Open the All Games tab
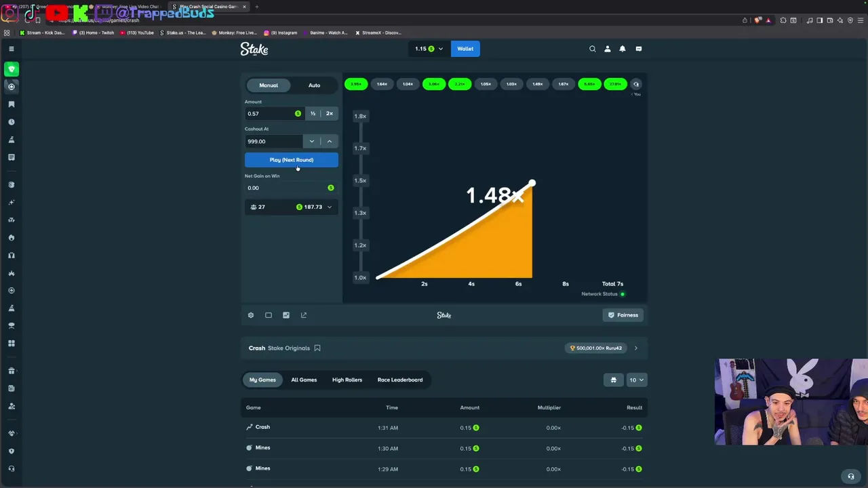Screen dimensions: 868x488 304,380
